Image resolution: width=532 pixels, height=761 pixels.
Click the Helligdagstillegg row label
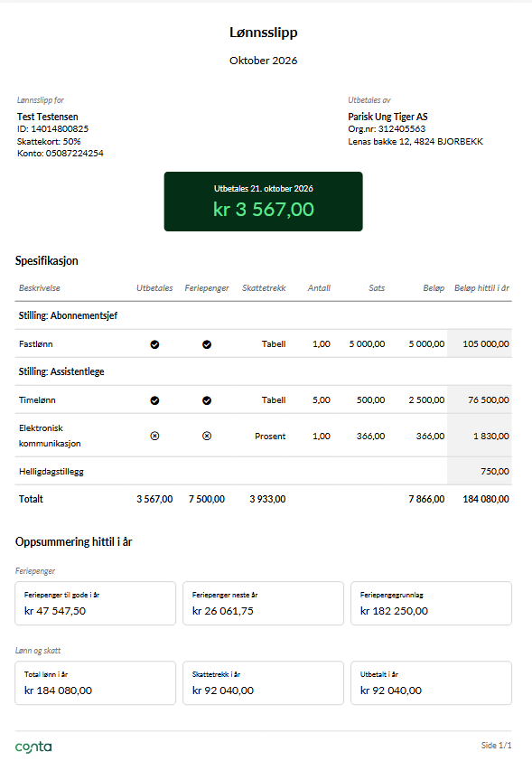point(51,471)
